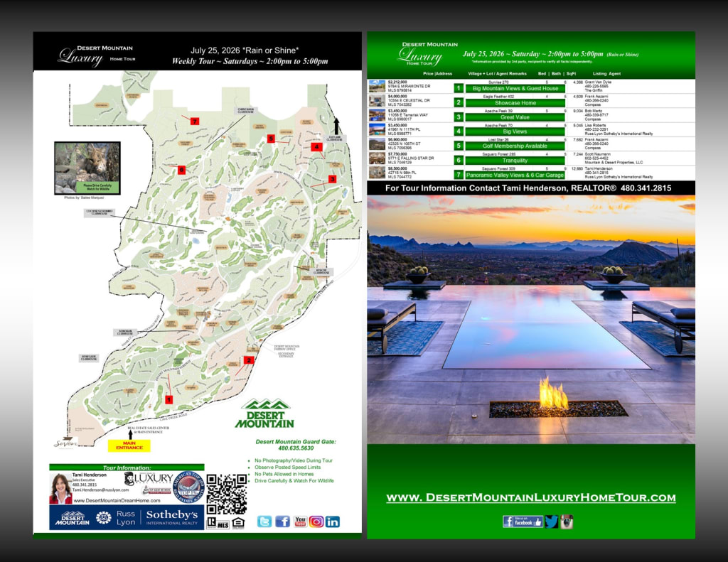Viewport: 728px width, 562px height.
Task: Open the 42715 N 98th Pl listing photo
Action: tap(377, 173)
